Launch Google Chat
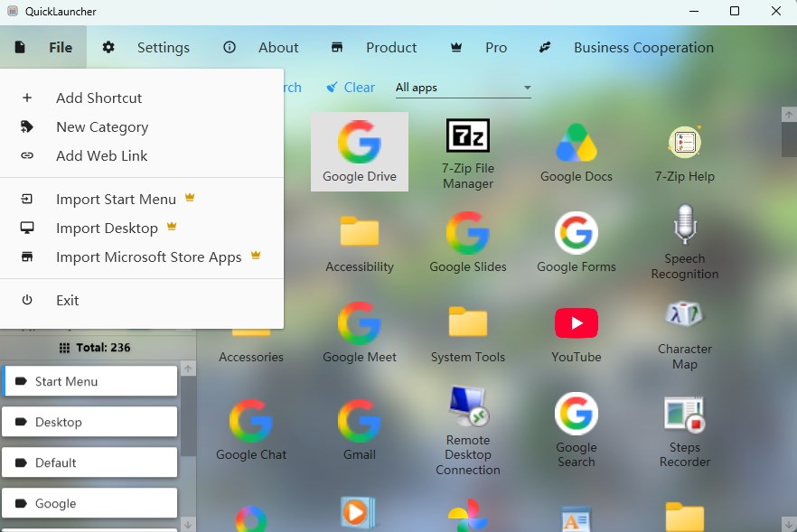Viewport: 797px width, 532px height. click(x=251, y=429)
